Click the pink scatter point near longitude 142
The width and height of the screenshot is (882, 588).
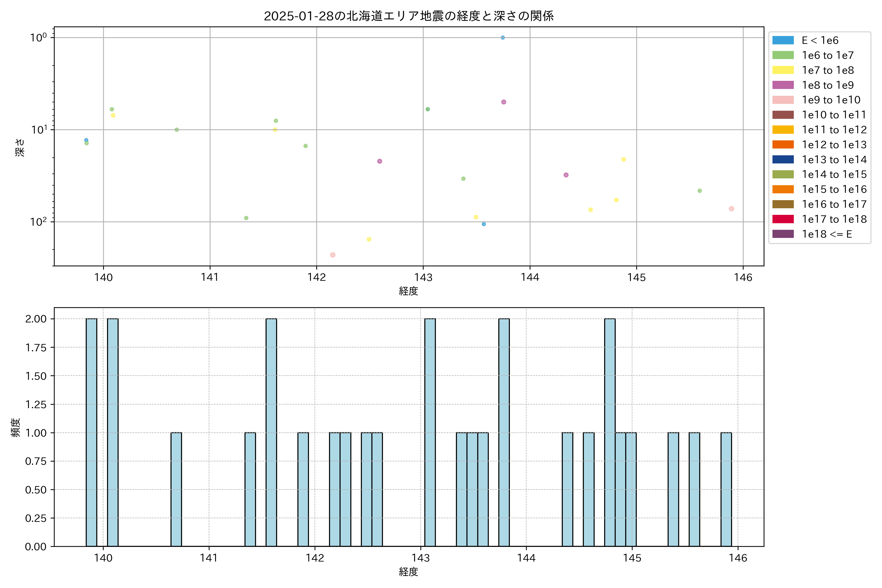point(333,255)
